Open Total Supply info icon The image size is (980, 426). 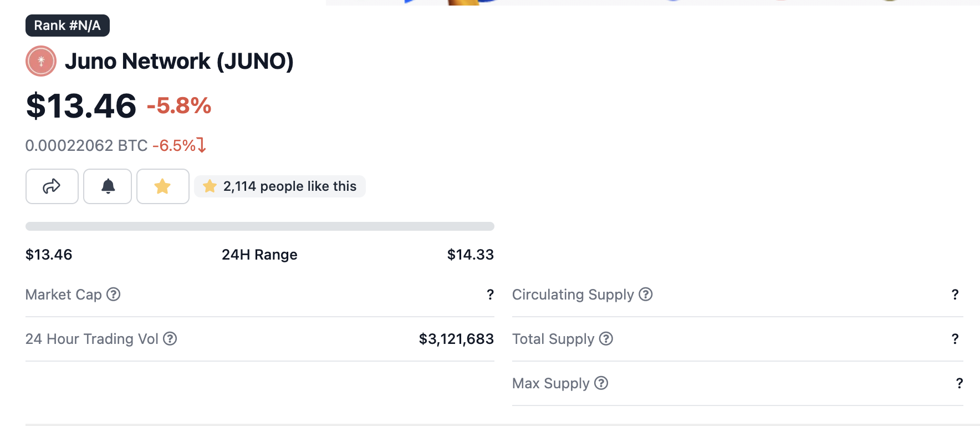[606, 339]
